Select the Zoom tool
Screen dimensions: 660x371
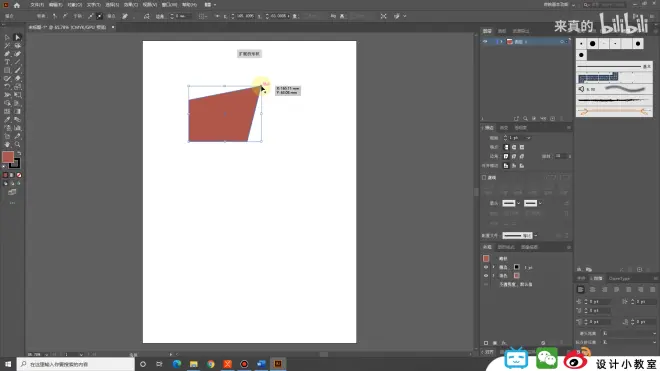click(x=18, y=144)
